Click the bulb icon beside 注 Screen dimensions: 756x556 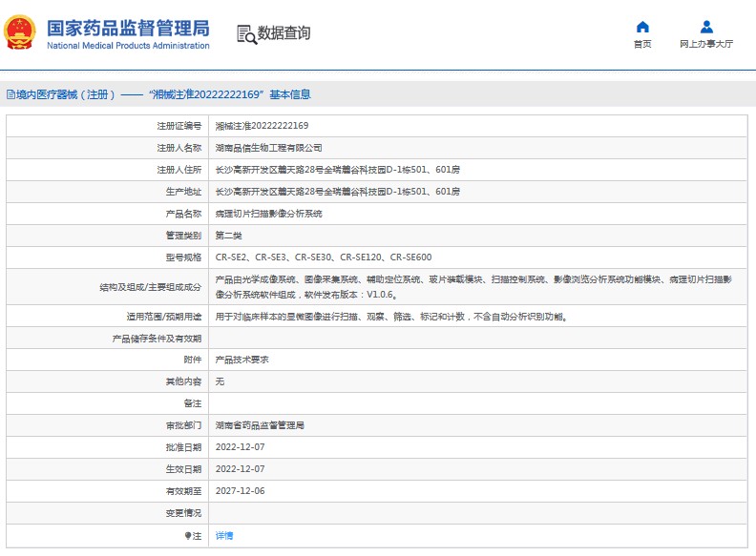point(188,535)
